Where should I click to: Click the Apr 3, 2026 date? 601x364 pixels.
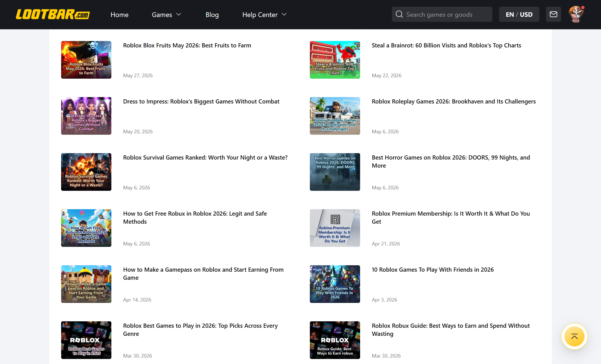click(384, 300)
